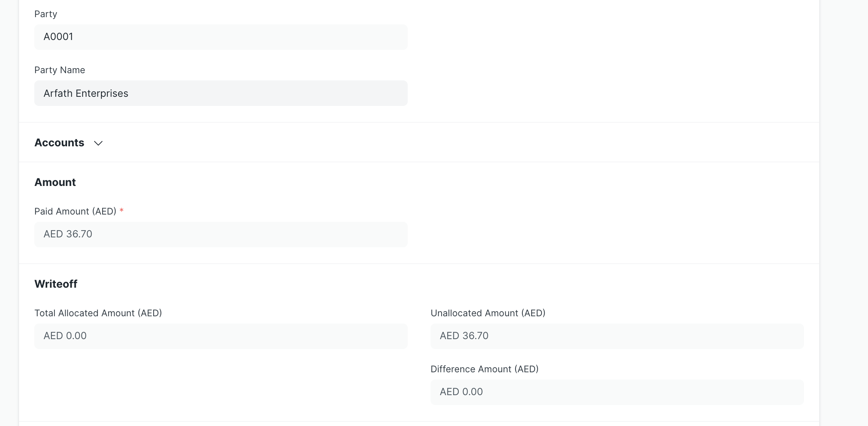Click the Difference Amount field
The width and height of the screenshot is (868, 426).
[x=617, y=392]
